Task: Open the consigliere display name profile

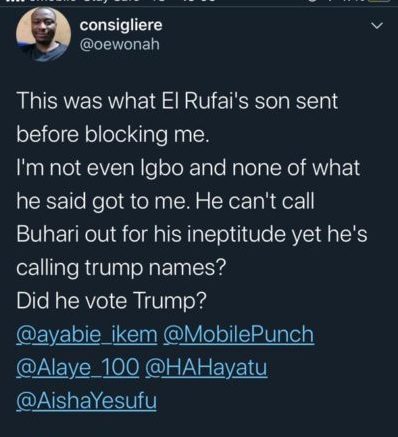Action: pyautogui.click(x=121, y=25)
